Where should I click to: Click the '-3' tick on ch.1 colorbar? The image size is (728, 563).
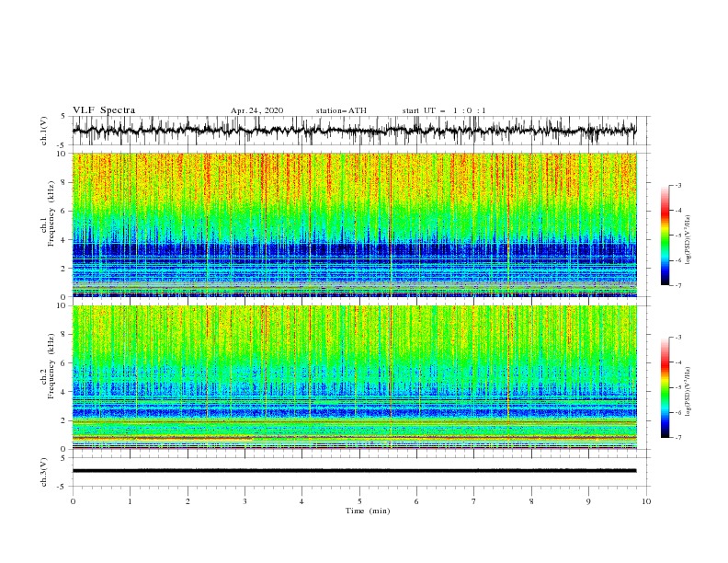(x=677, y=185)
